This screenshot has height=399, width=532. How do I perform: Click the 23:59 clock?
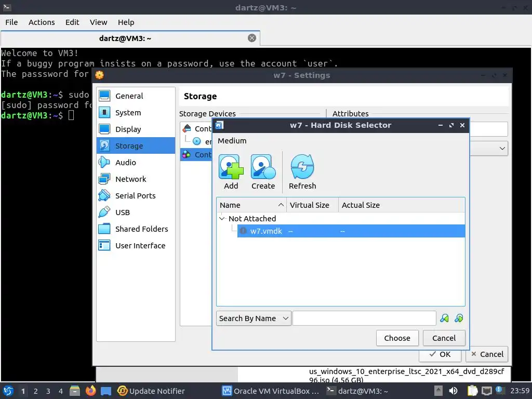tap(520, 391)
